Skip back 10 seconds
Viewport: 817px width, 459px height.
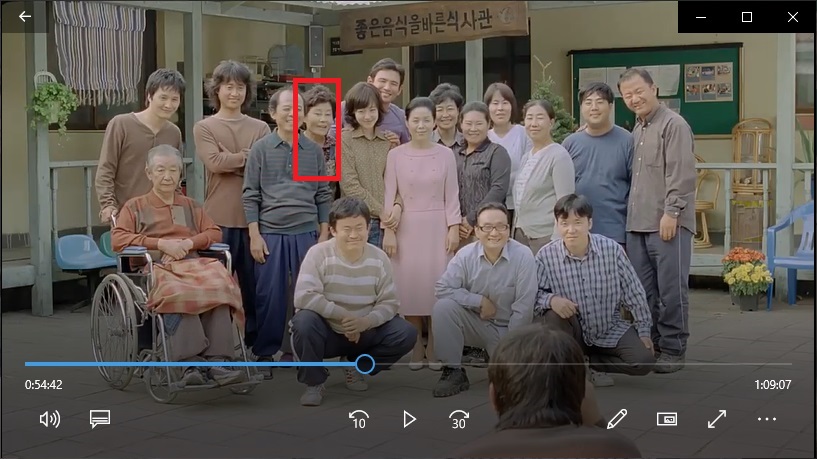(x=359, y=419)
